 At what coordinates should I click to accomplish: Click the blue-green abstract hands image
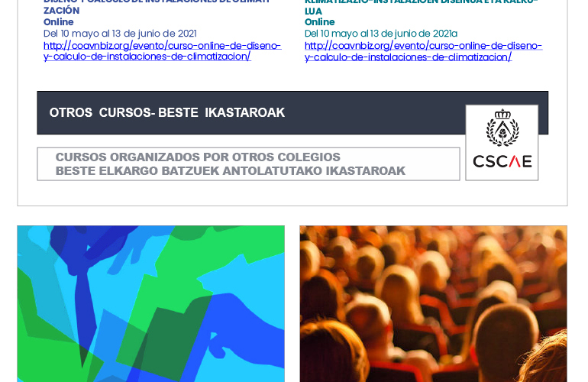(150, 304)
